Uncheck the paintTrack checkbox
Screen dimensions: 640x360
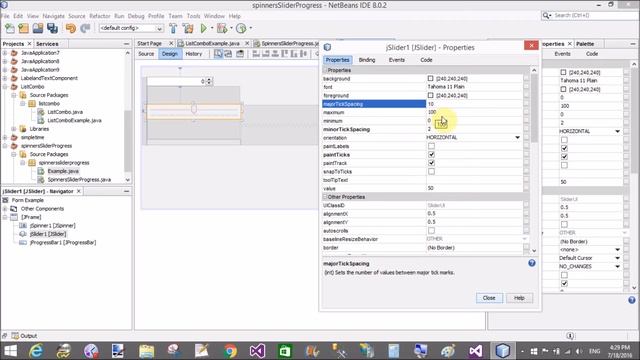click(431, 163)
